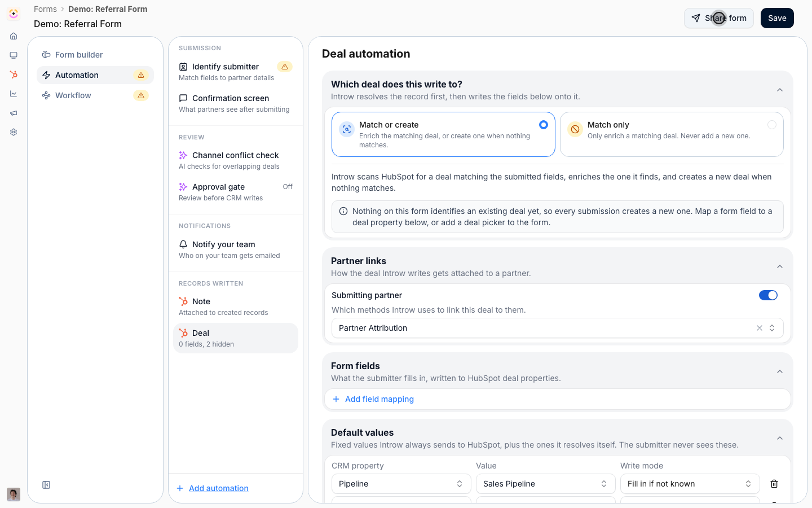The height and width of the screenshot is (508, 812).
Task: Click the Save button
Action: 777,18
